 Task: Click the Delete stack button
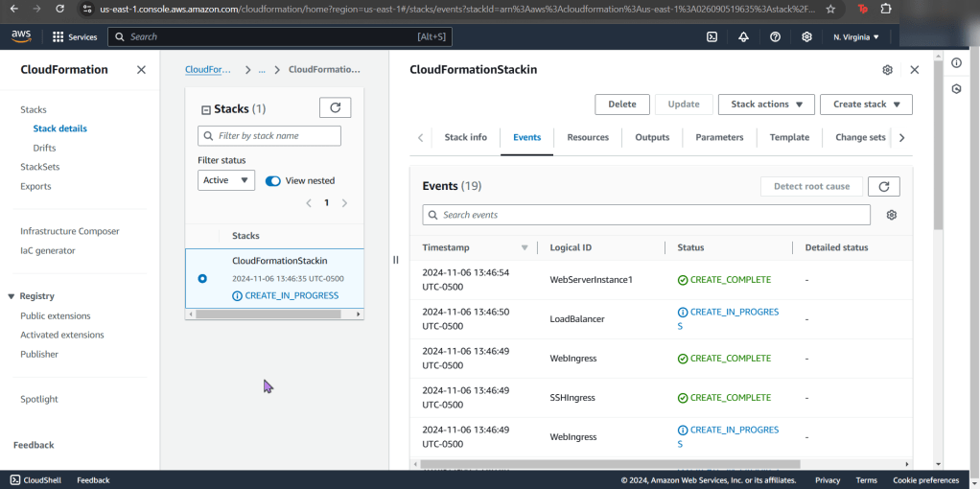tap(621, 105)
